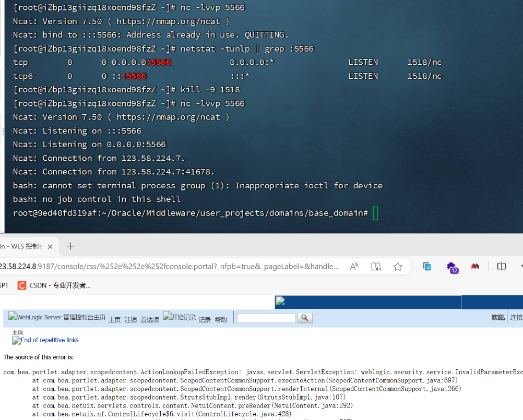Add this page to favorites star
Viewport: 523px width, 420px height.
[x=398, y=266]
